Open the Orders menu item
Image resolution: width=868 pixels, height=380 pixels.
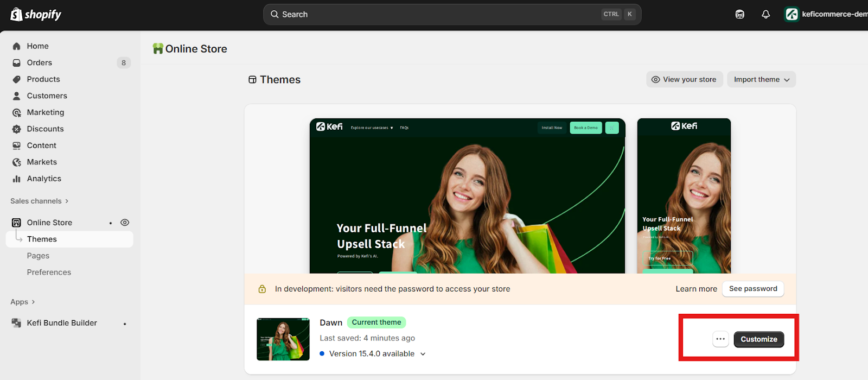(40, 63)
